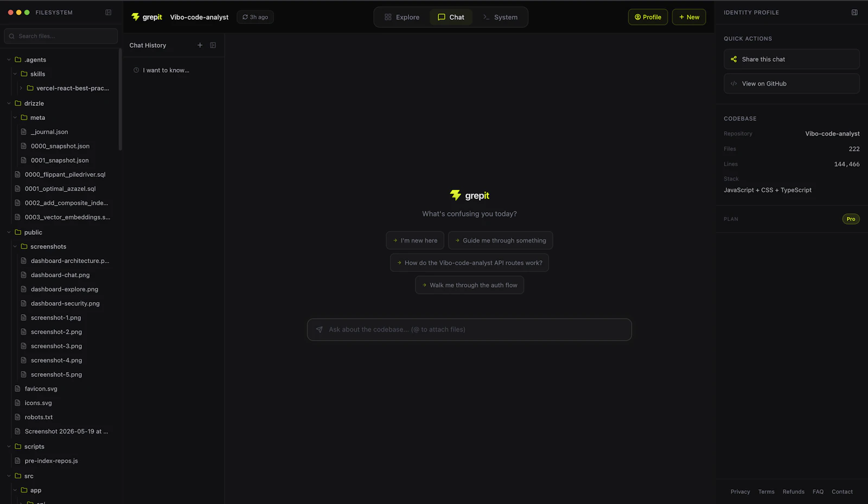The image size is (868, 504).
Task: Focus the Ask about the codebase input
Action: click(x=469, y=329)
